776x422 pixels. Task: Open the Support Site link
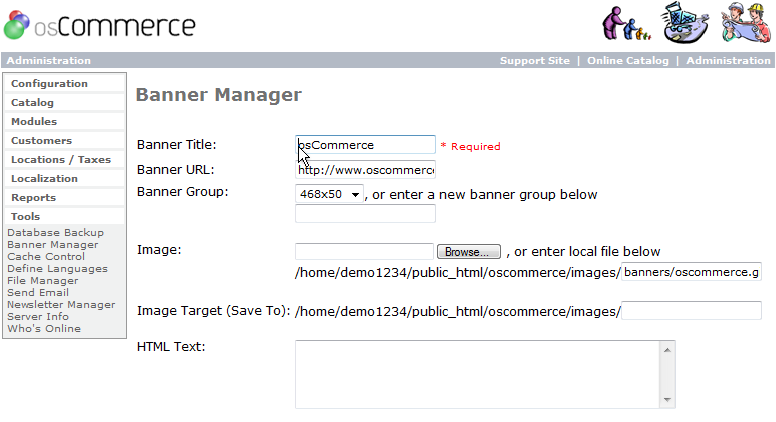534,60
